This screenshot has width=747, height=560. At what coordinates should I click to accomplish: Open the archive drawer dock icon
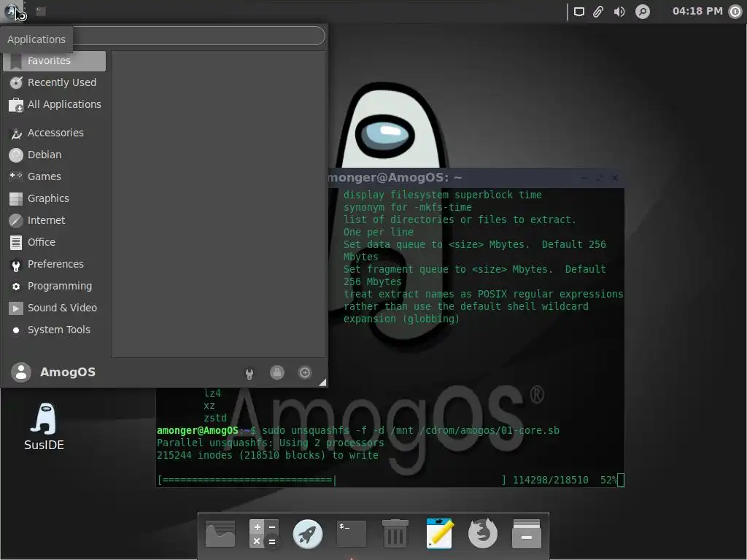coord(527,534)
